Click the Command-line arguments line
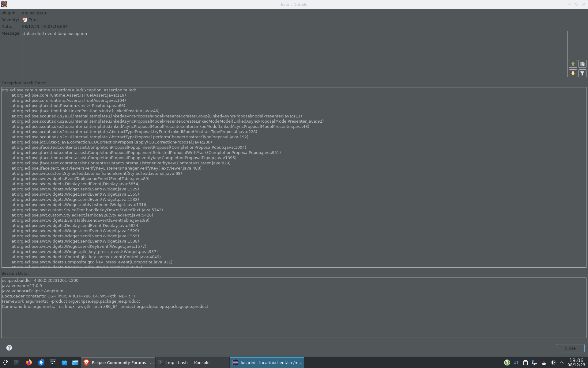588x368 pixels. click(x=105, y=307)
